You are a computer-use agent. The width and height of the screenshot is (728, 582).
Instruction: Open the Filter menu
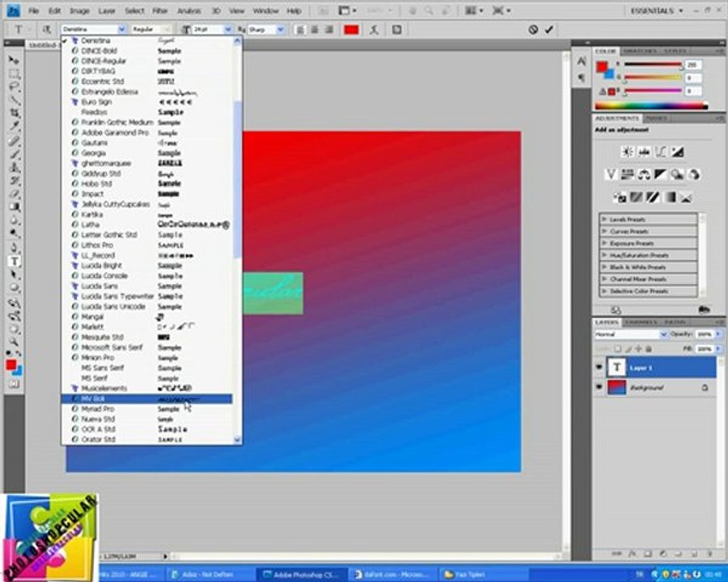coord(160,11)
